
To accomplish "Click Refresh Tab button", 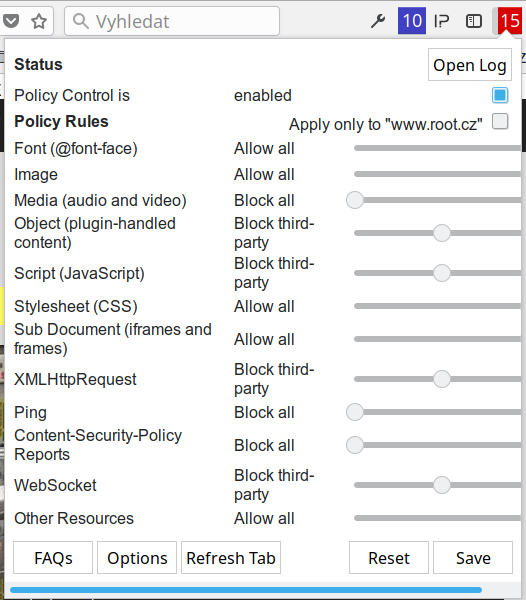I will point(231,558).
